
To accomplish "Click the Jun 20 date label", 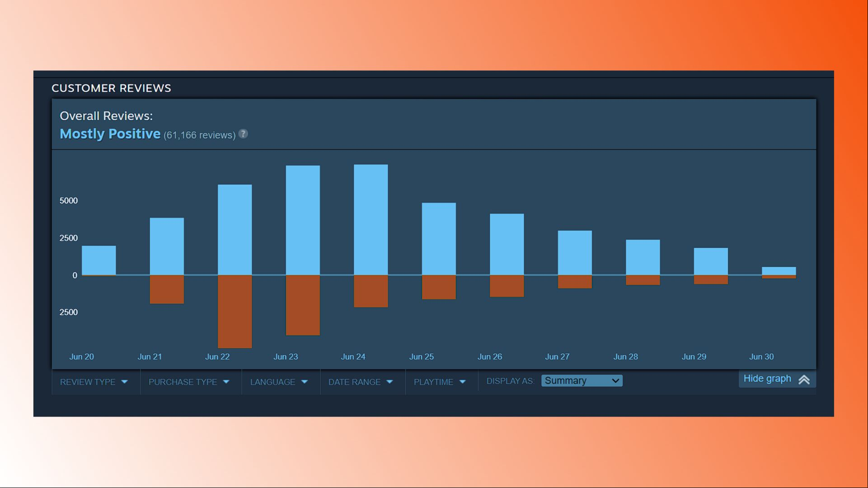I will [x=82, y=357].
